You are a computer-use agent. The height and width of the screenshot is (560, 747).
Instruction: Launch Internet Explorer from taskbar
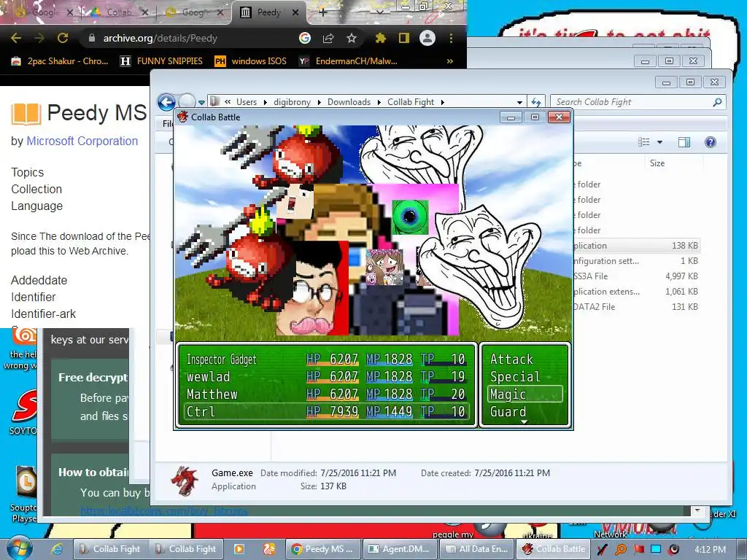pyautogui.click(x=57, y=549)
